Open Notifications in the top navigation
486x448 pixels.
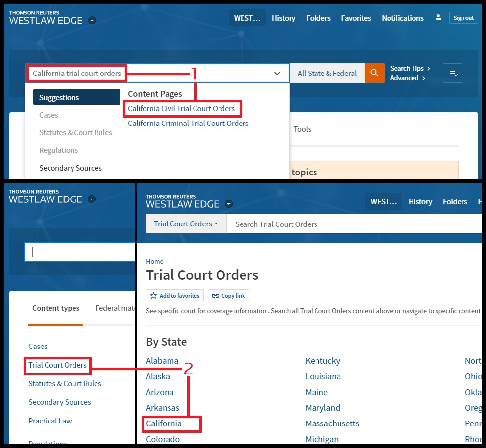click(402, 18)
